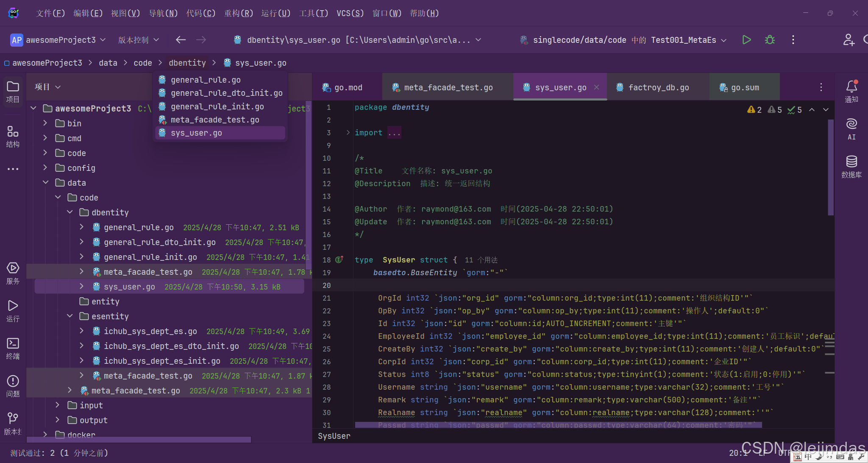
Task: Open the 重构(R) refactor menu
Action: (238, 13)
